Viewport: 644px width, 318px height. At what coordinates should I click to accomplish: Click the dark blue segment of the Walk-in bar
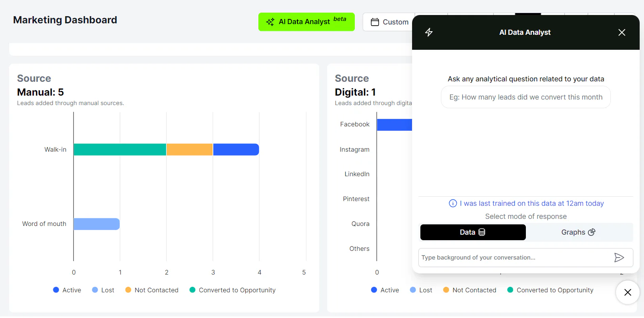tap(236, 150)
